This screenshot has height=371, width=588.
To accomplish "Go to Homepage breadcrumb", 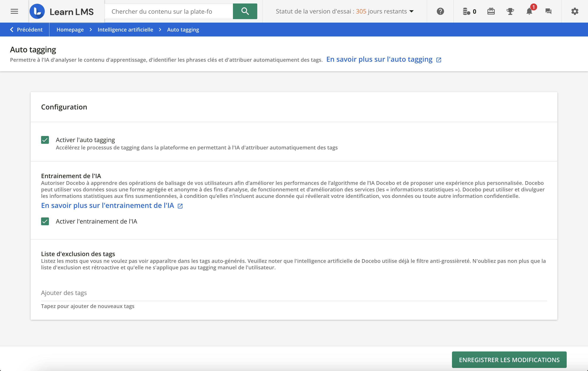I will pos(70,30).
